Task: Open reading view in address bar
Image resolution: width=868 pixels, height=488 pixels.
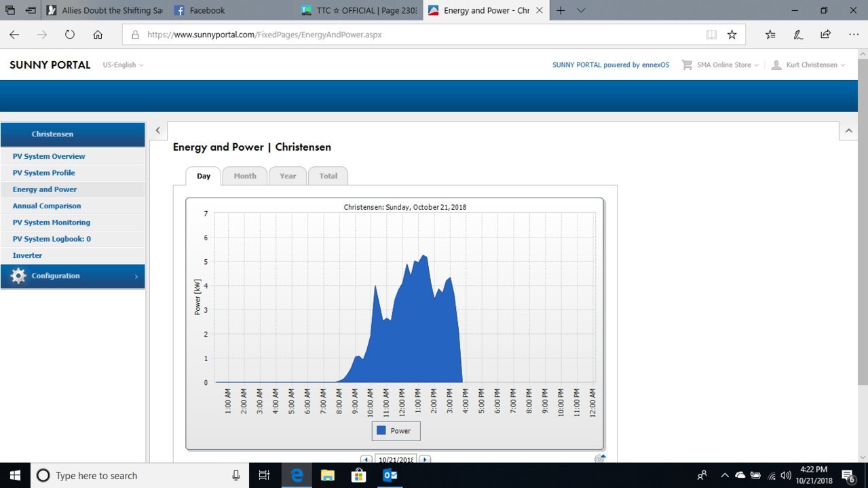Action: pos(711,35)
